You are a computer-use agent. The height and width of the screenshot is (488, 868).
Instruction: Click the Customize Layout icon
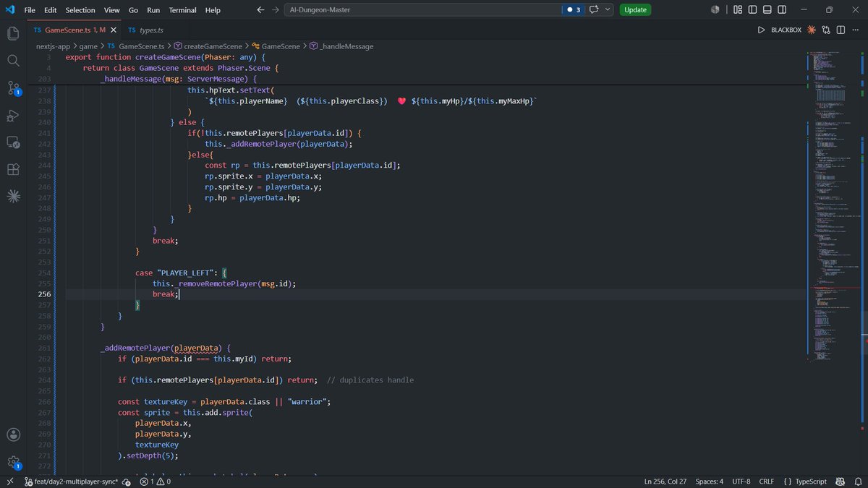[x=737, y=10]
